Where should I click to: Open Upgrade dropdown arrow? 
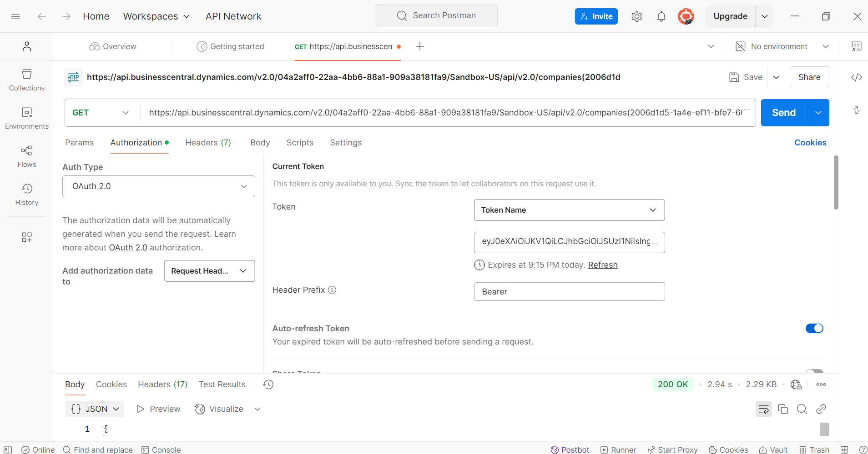(765, 16)
